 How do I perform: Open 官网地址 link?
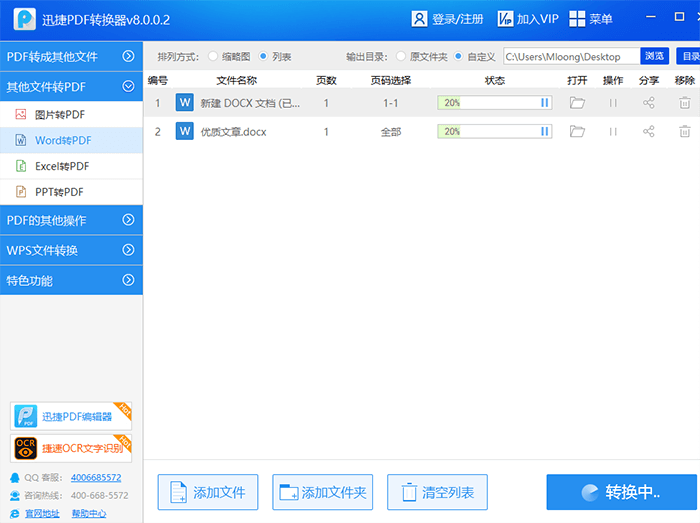click(x=42, y=514)
